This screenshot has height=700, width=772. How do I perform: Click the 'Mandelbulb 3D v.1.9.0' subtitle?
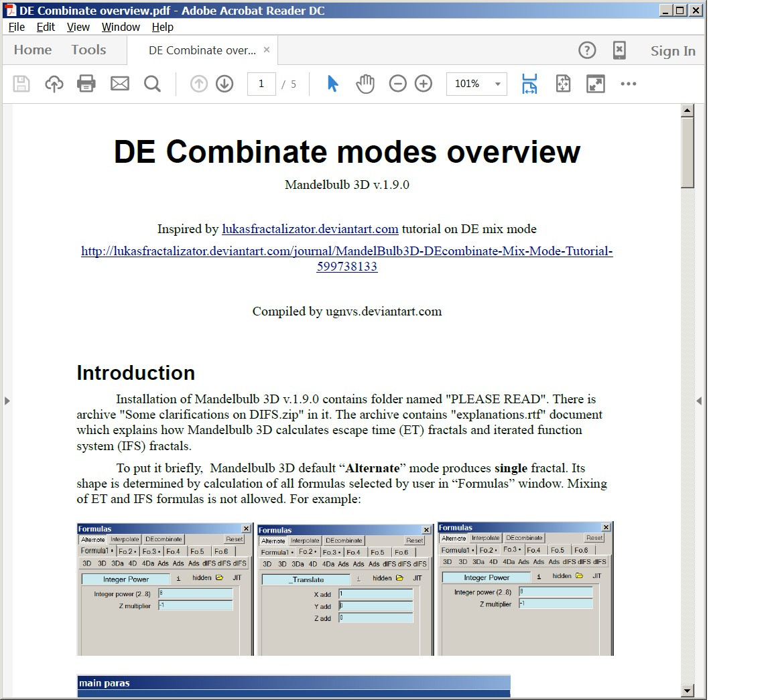[347, 185]
